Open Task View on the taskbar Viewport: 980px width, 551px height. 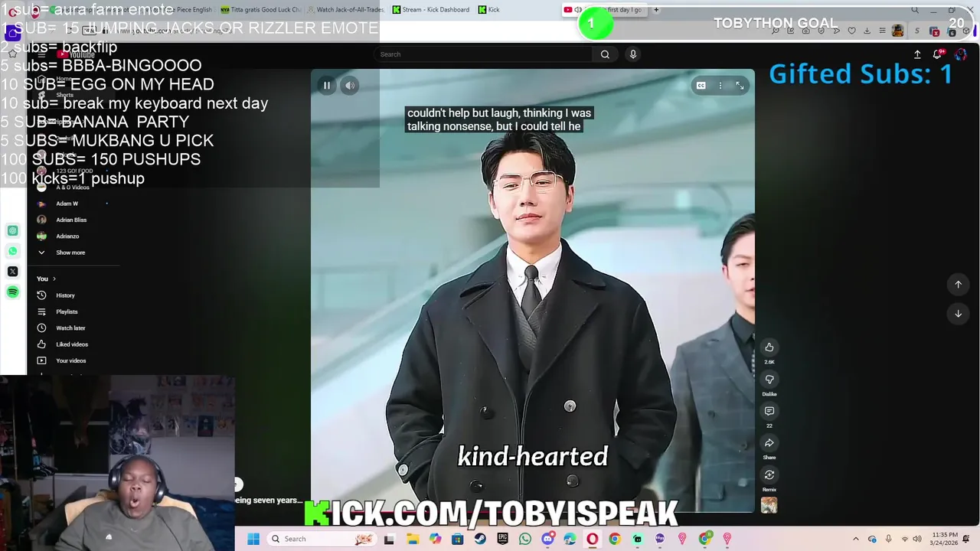click(x=389, y=539)
